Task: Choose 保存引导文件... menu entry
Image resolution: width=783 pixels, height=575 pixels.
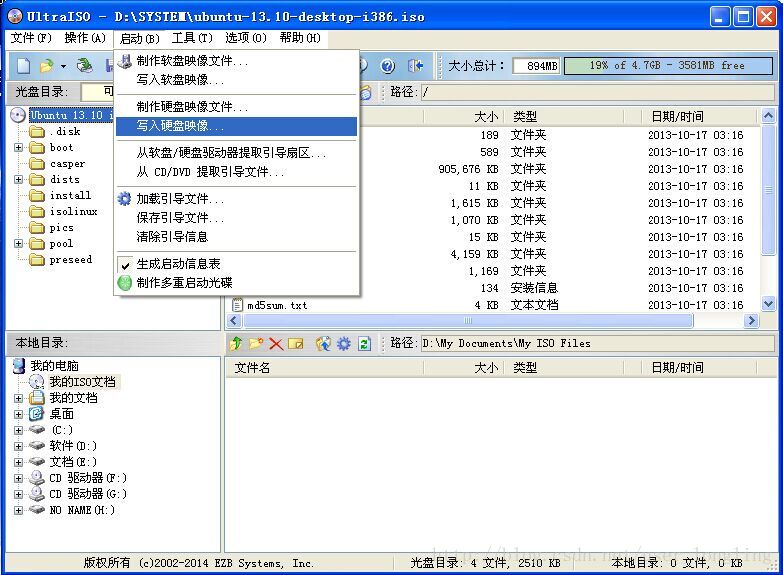Action: click(x=237, y=218)
